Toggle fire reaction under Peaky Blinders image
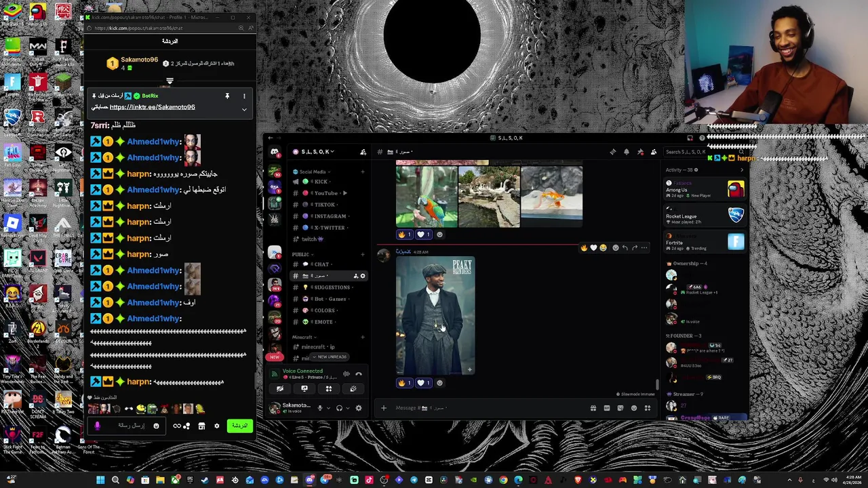Image resolution: width=868 pixels, height=488 pixels. pos(405,383)
